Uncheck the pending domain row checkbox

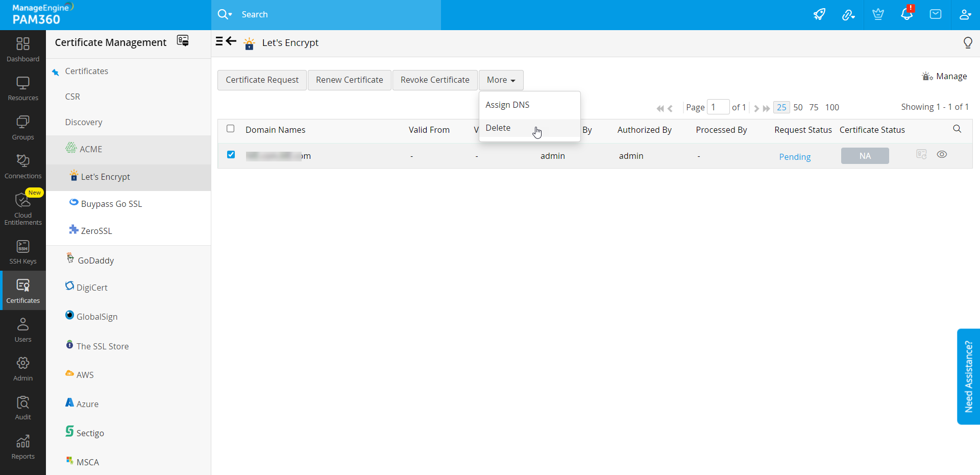click(x=231, y=155)
